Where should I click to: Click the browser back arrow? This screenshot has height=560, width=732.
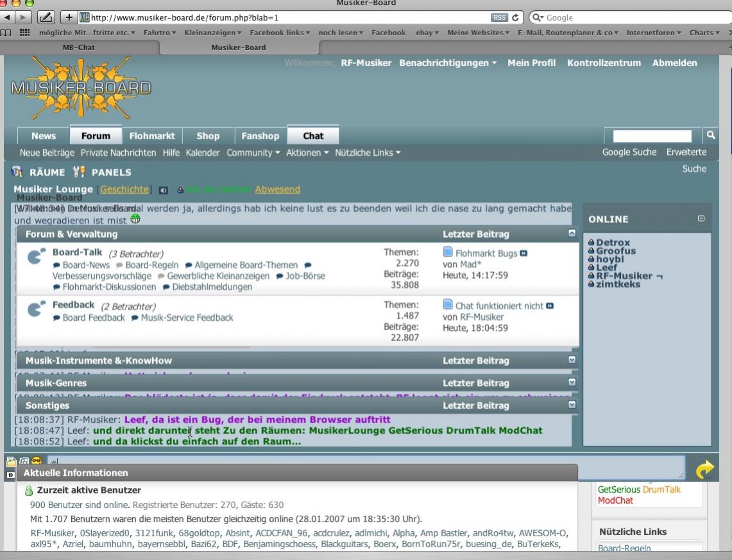pos(8,17)
